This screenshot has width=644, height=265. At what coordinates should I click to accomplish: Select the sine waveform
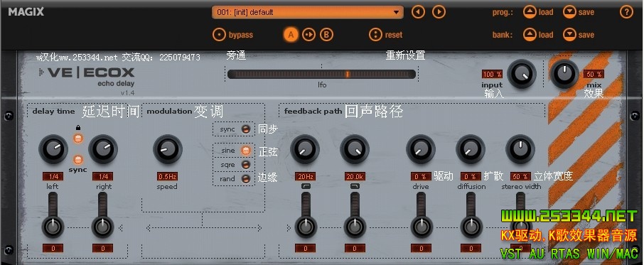[246, 151]
